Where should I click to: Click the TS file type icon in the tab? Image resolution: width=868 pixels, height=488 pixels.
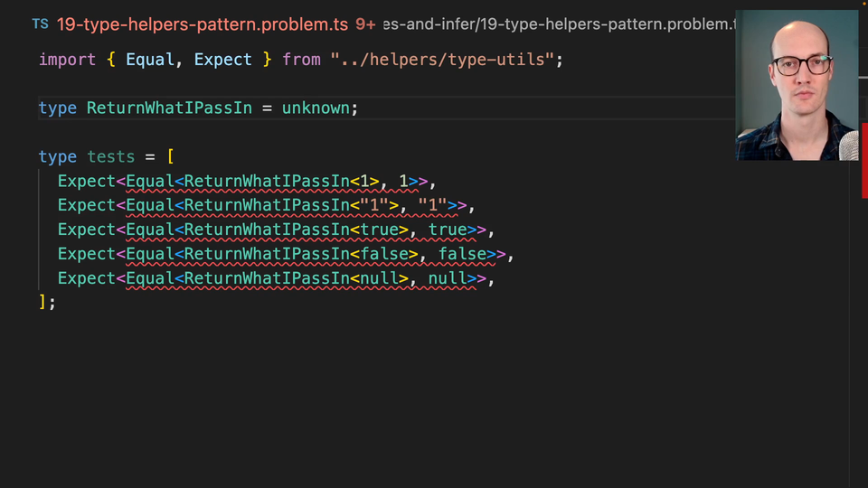(40, 24)
